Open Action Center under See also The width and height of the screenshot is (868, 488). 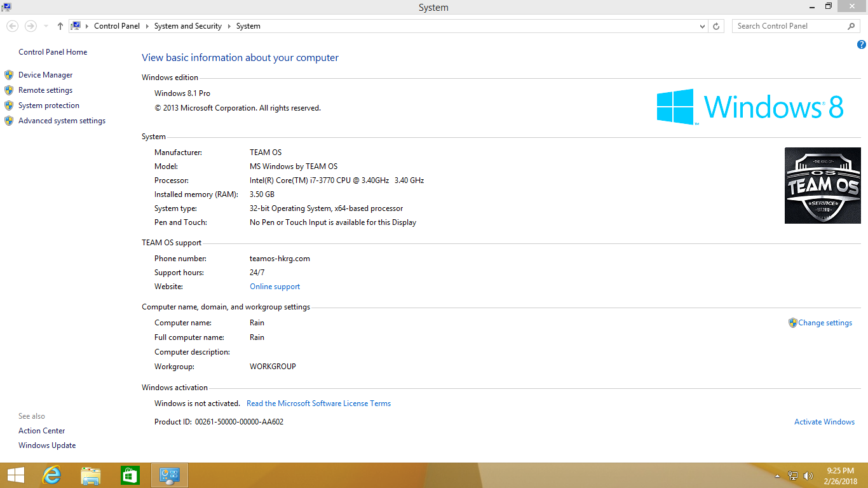point(42,431)
